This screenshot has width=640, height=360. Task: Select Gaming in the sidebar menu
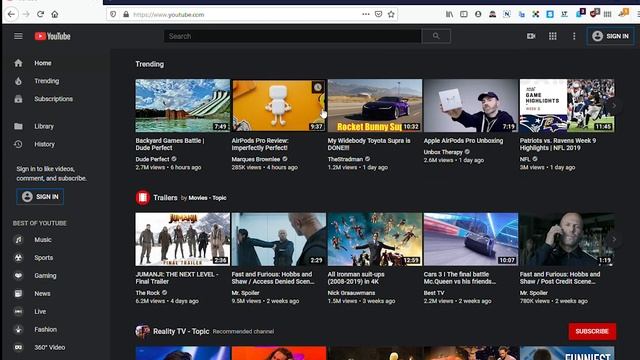point(45,276)
